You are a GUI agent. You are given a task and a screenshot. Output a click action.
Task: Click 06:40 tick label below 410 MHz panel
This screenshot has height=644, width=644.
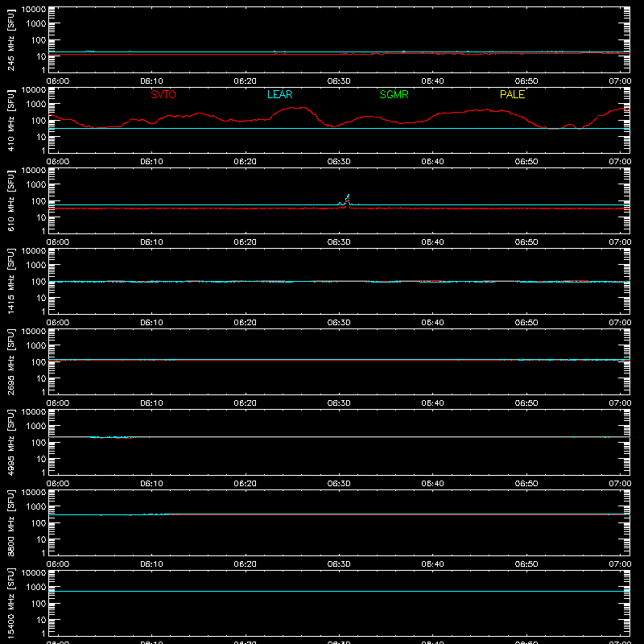click(x=432, y=162)
